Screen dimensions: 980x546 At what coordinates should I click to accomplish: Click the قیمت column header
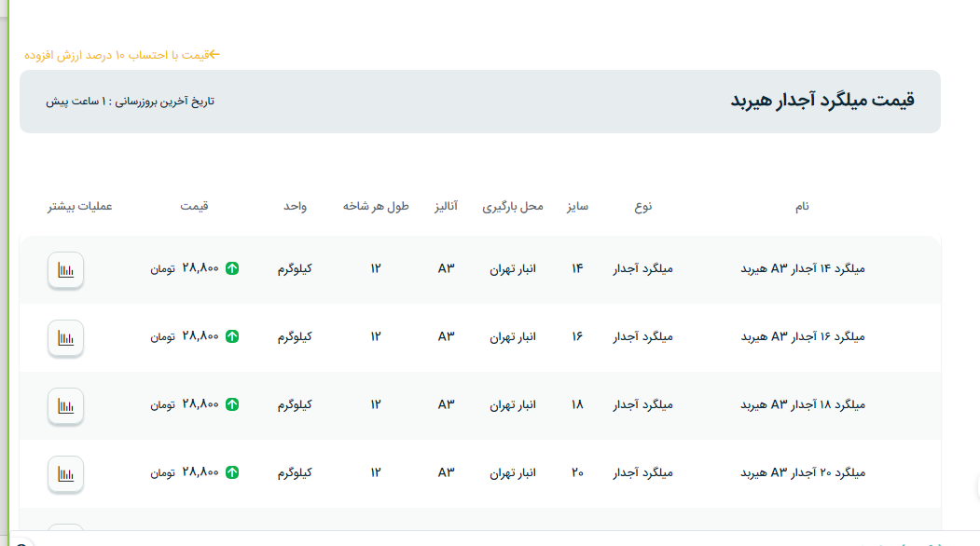(x=194, y=206)
